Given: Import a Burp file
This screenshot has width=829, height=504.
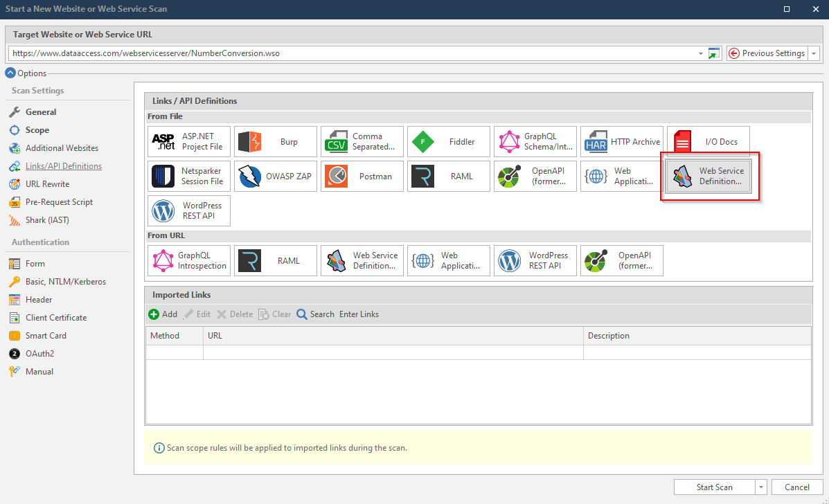Looking at the screenshot, I should [275, 141].
